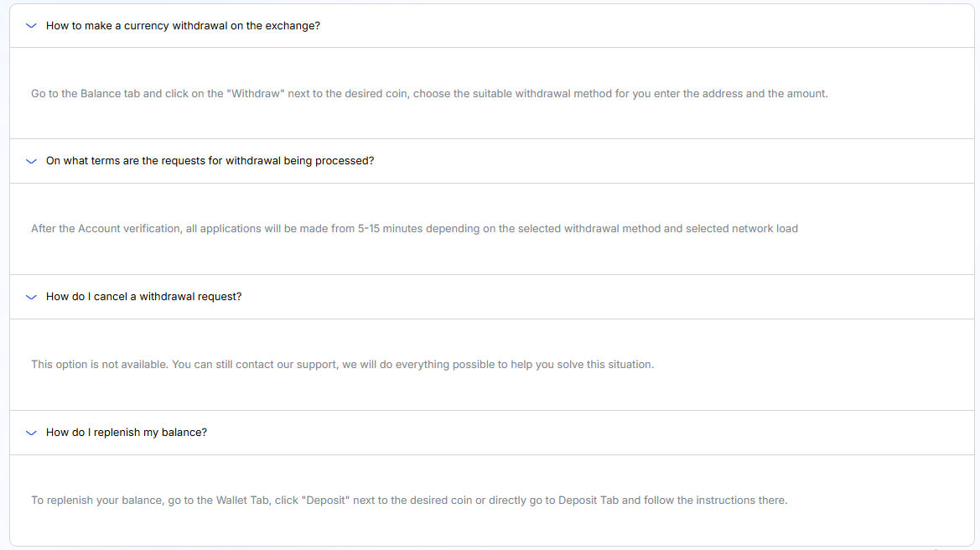Click the answer starting "After the Account verification"

point(414,229)
